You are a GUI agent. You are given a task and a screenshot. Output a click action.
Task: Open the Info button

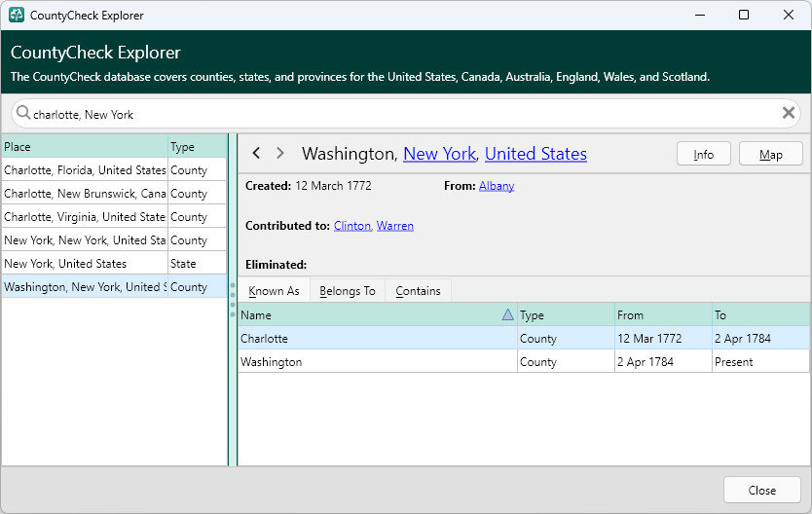tap(703, 154)
